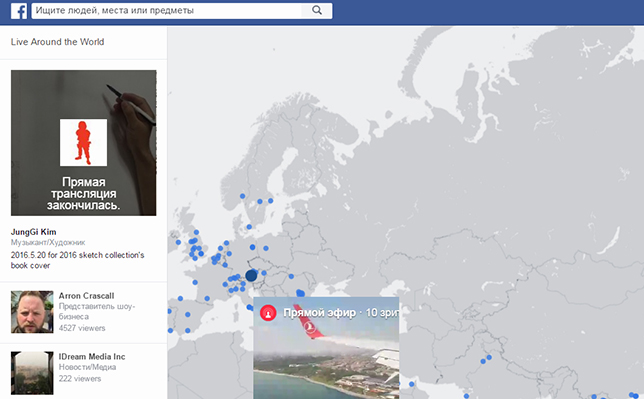This screenshot has height=399, width=644.
Task: Open JungGi Kim's ended broadcast video
Action: 83,143
